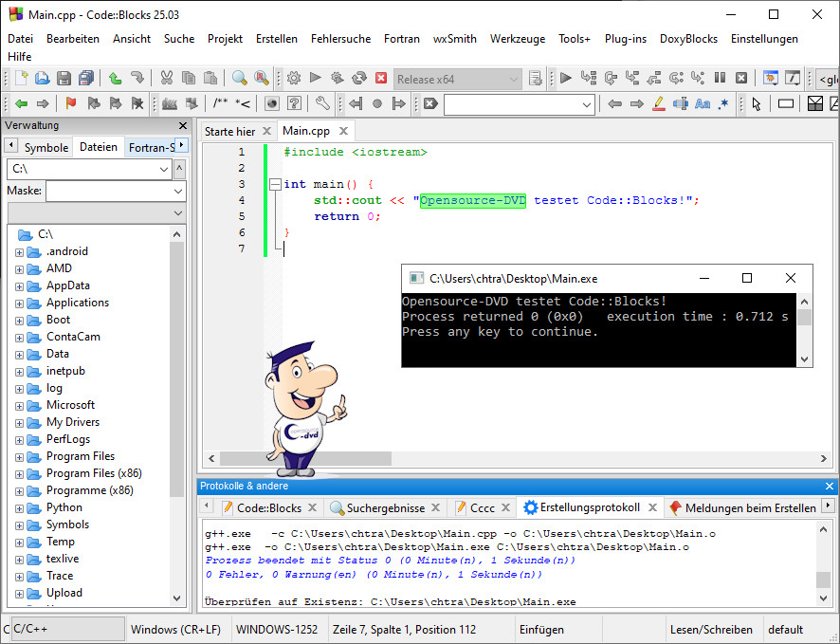Open Find with the magnifying glass icon
The image size is (840, 644).
tap(239, 79)
